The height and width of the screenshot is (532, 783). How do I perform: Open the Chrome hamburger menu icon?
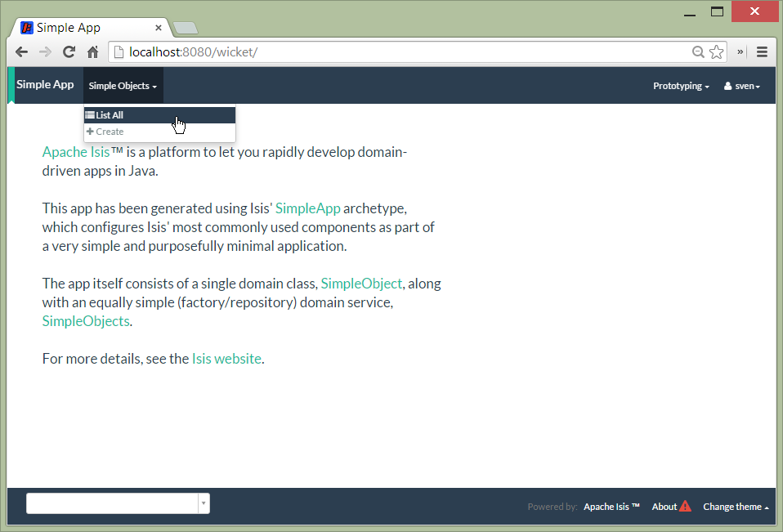(762, 51)
